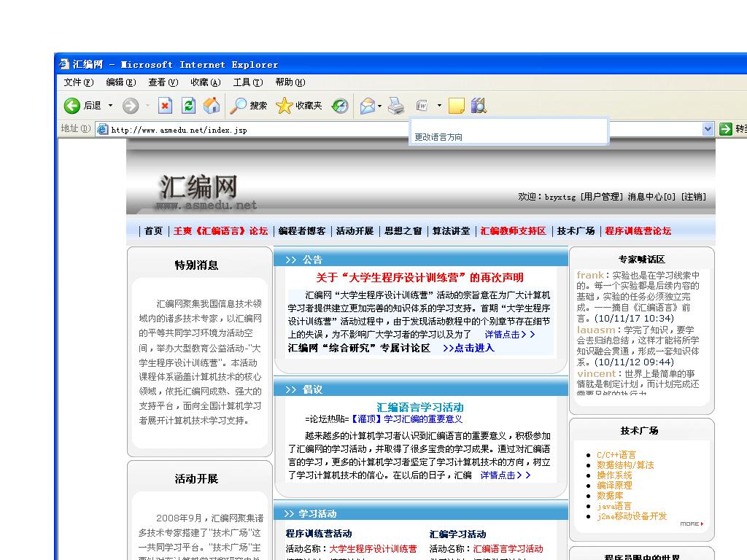Open the 文件(F) menu

point(79,82)
